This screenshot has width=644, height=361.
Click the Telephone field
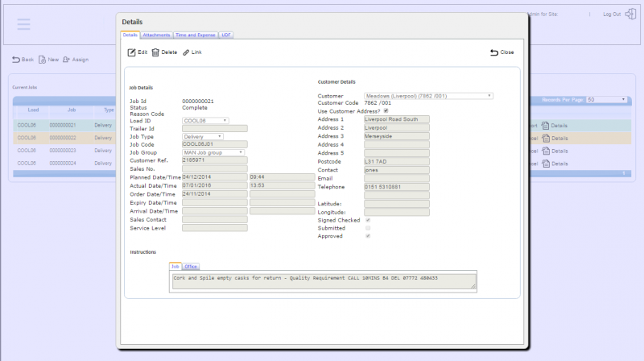click(x=397, y=187)
